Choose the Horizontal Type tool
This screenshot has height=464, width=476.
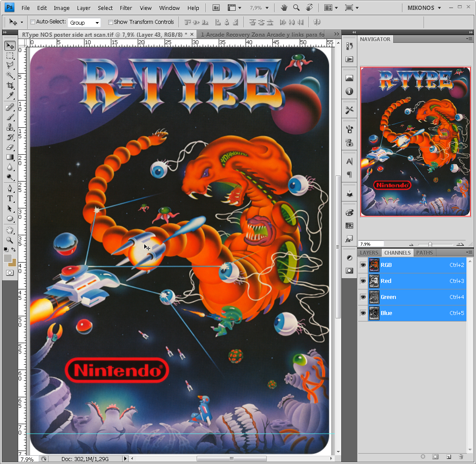(x=10, y=198)
